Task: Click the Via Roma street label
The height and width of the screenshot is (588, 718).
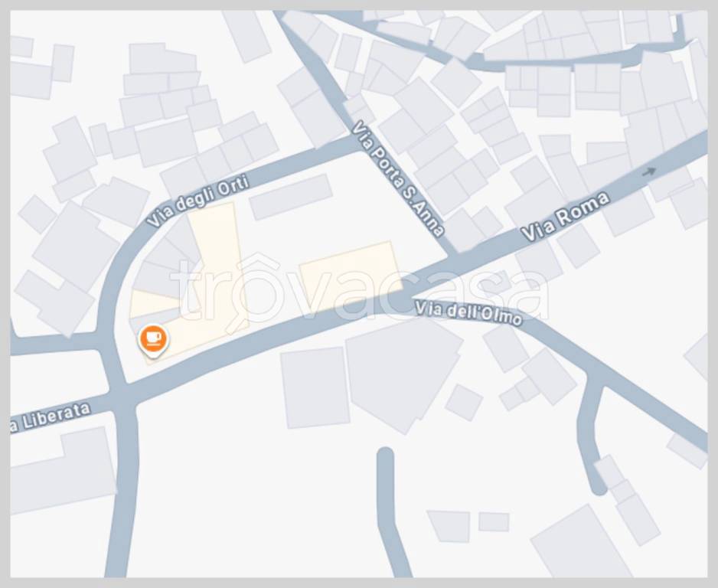Action: pyautogui.click(x=566, y=216)
